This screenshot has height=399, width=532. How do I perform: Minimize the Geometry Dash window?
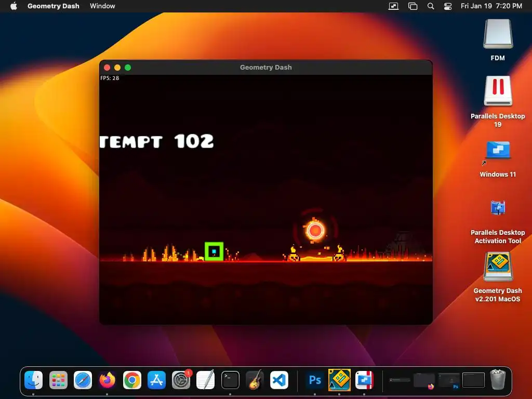tap(117, 68)
